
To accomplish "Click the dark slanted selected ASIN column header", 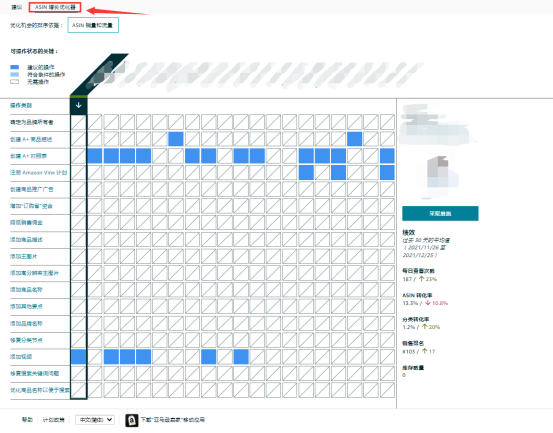I will pos(99,75).
